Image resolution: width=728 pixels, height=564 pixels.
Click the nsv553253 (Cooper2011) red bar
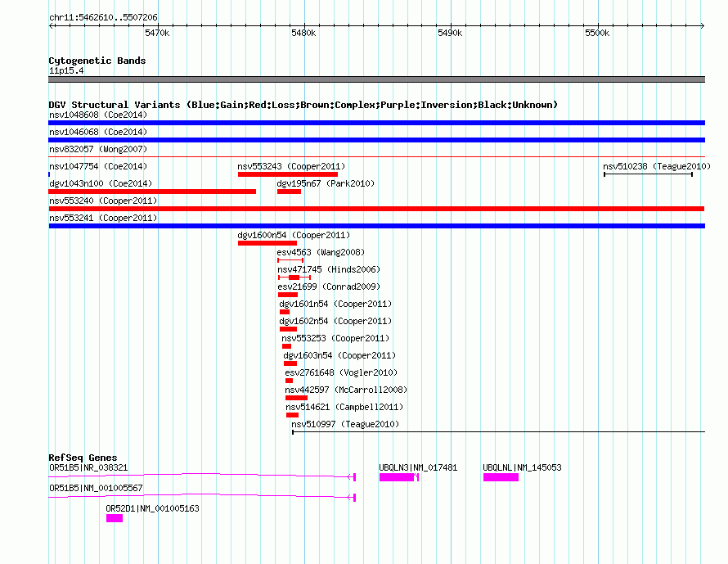coord(286,346)
